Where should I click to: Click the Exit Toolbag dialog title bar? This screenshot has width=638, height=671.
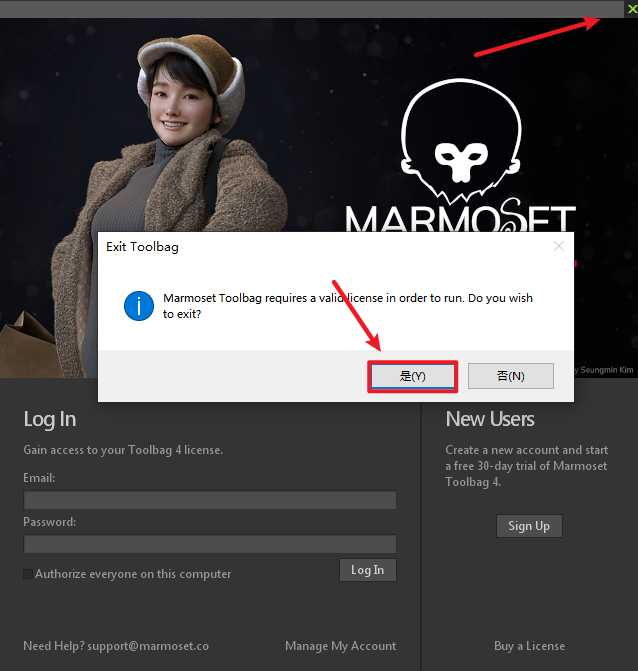[x=300, y=246]
